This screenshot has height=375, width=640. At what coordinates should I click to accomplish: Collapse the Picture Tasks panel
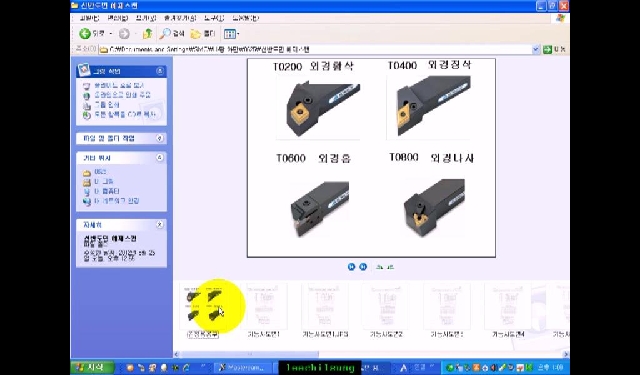[x=160, y=71]
